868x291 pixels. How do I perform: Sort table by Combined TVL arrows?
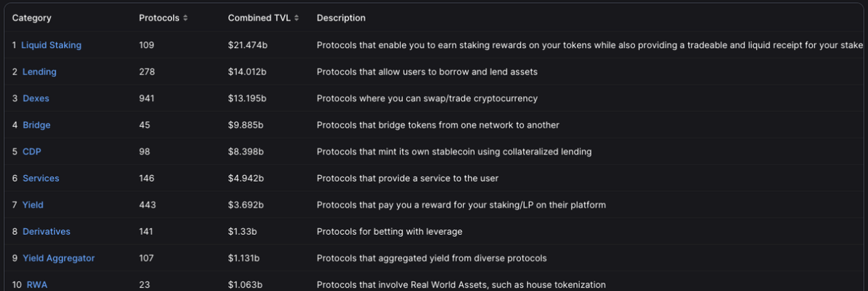pos(296,18)
